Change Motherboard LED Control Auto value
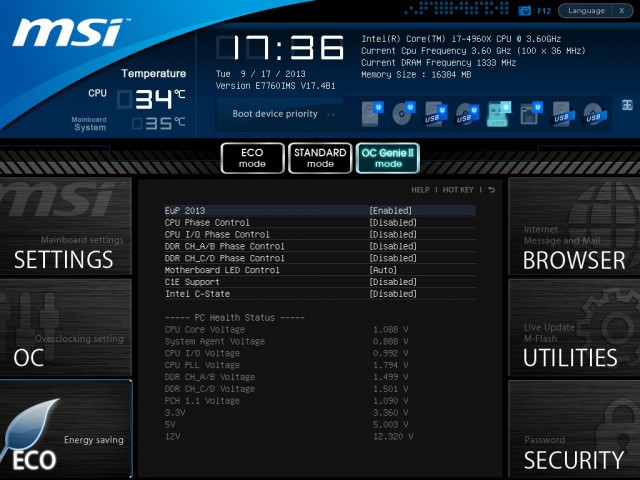The height and width of the screenshot is (480, 640). coord(383,270)
